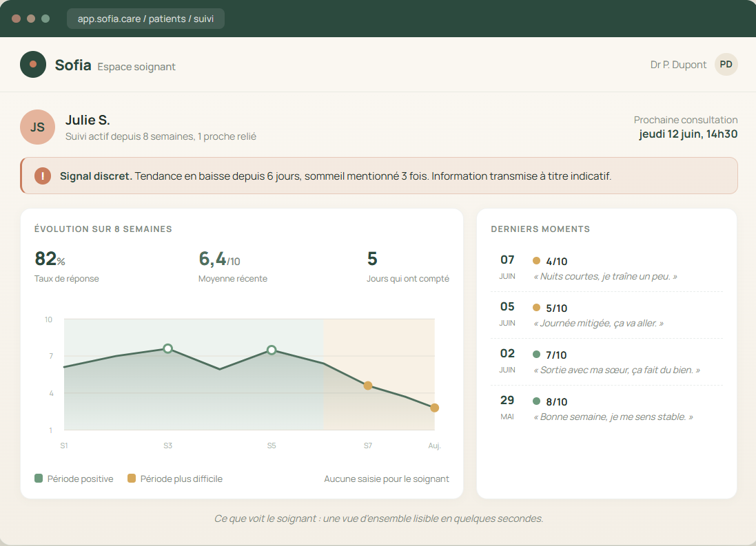Click the green Période positive swatch
756x546 pixels.
39,478
